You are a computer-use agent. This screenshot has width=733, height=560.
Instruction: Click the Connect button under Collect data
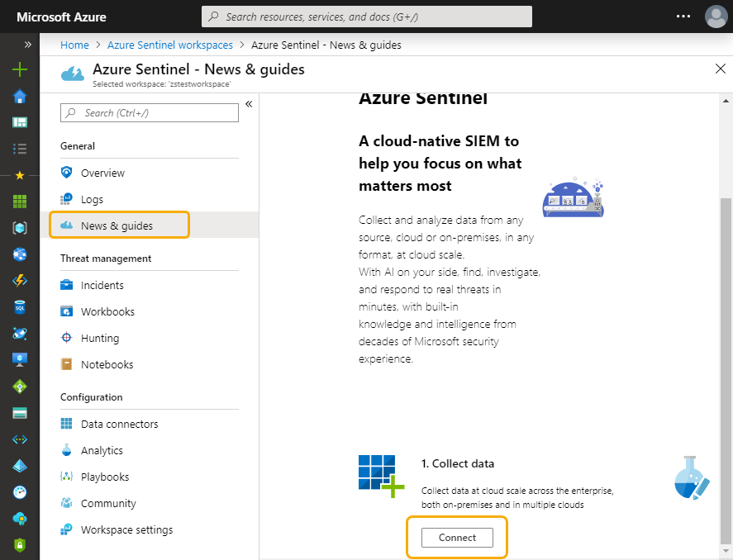(x=456, y=537)
